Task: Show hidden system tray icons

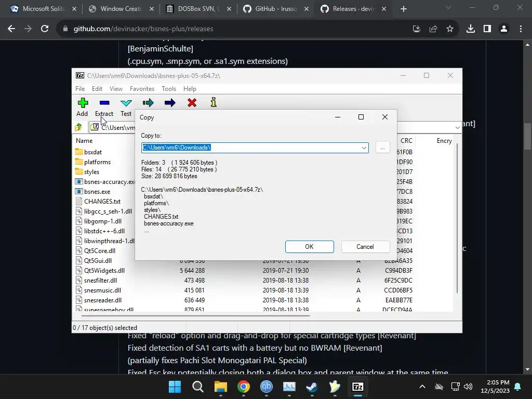Action: (x=422, y=387)
